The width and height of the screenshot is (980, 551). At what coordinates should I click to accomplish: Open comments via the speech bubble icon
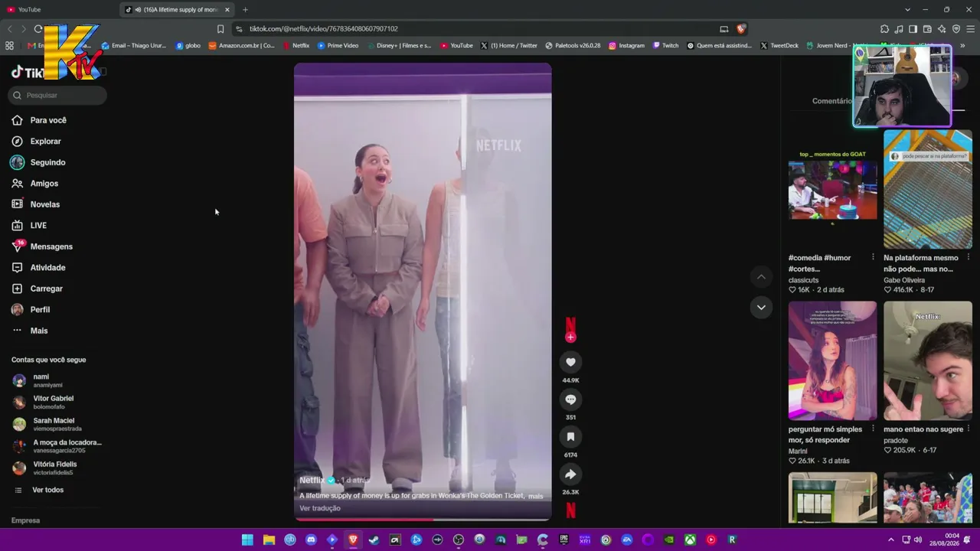pyautogui.click(x=570, y=399)
